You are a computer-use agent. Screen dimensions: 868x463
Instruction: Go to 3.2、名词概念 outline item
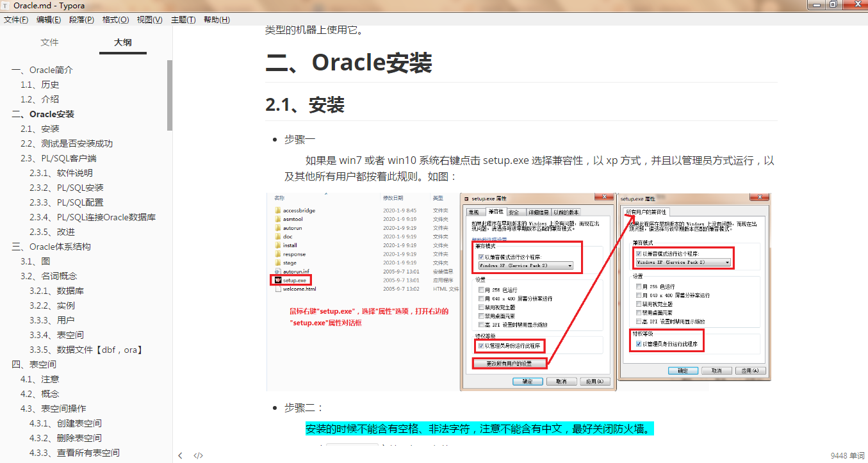49,276
